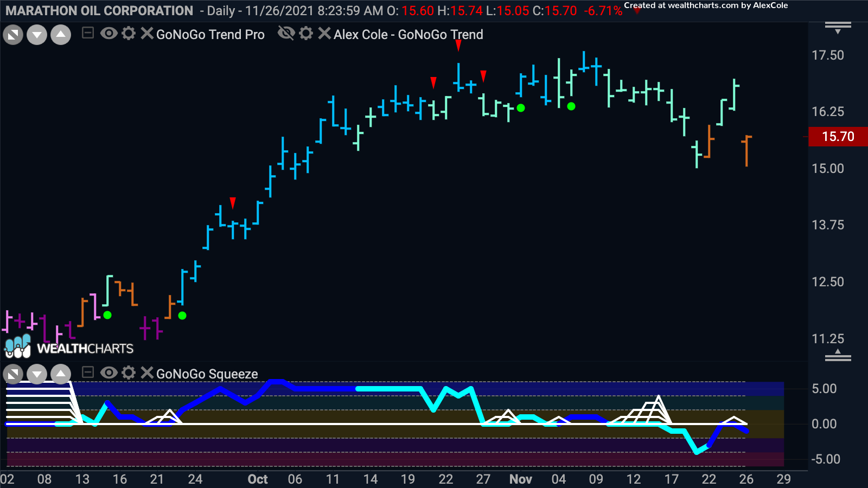Click the WealthCharts logo

(69, 348)
